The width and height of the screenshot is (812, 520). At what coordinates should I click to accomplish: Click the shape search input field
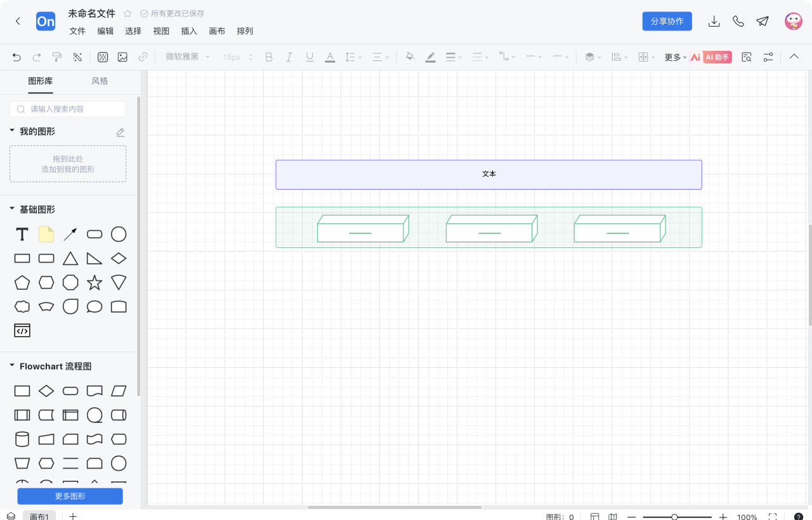pyautogui.click(x=68, y=109)
